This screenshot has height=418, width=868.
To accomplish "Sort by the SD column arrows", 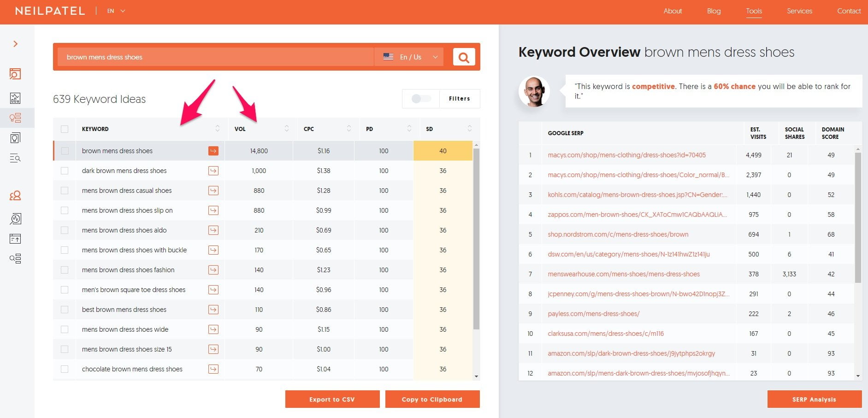I will (470, 129).
